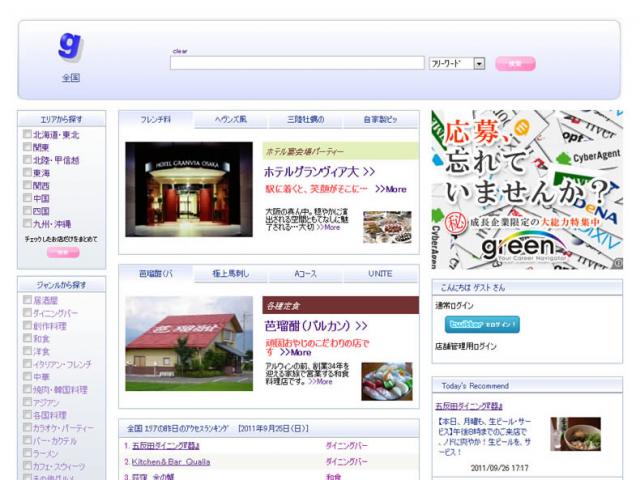Click >>More after the red hotel tagline
Image resolution: width=640 pixels, height=480 pixels.
(391, 189)
